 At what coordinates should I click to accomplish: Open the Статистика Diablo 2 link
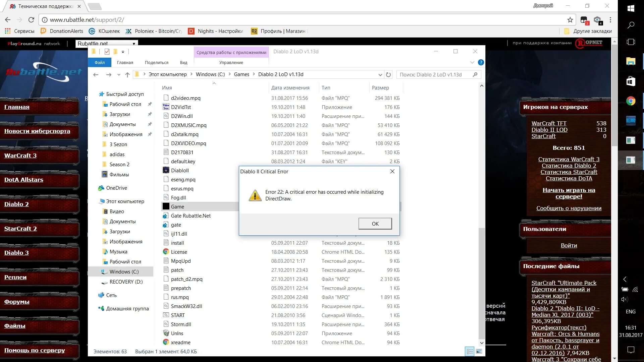click(569, 166)
